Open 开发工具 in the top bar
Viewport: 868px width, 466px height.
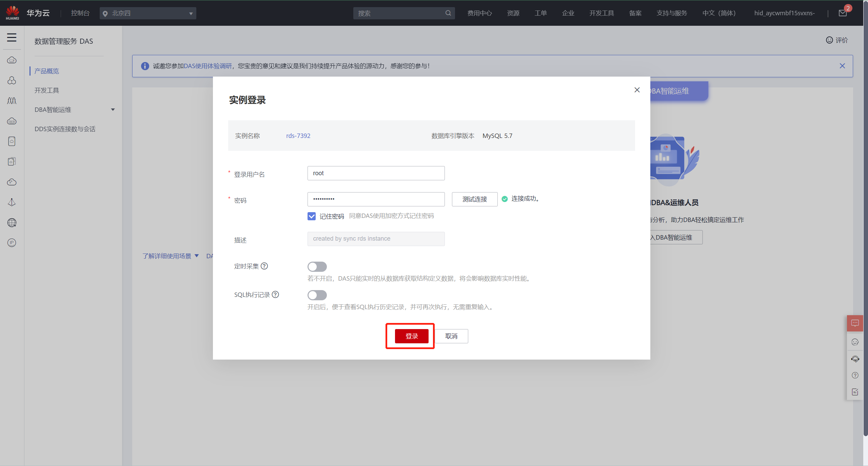click(602, 13)
